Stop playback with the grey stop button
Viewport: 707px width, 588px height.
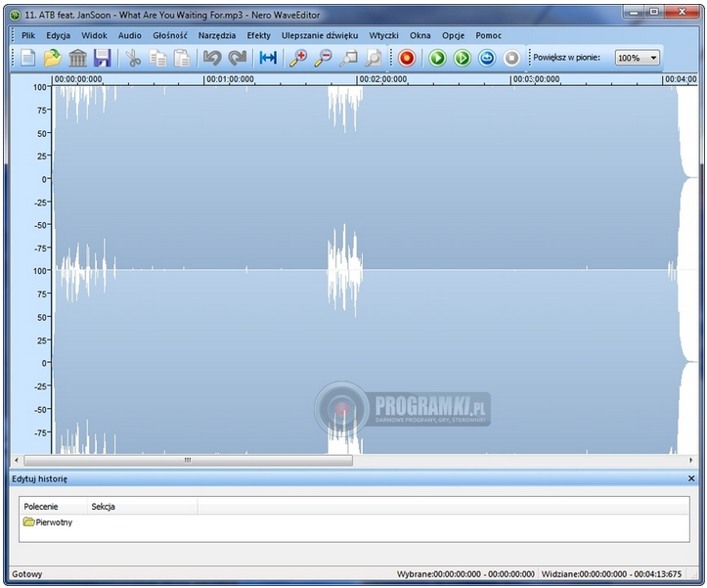point(511,59)
